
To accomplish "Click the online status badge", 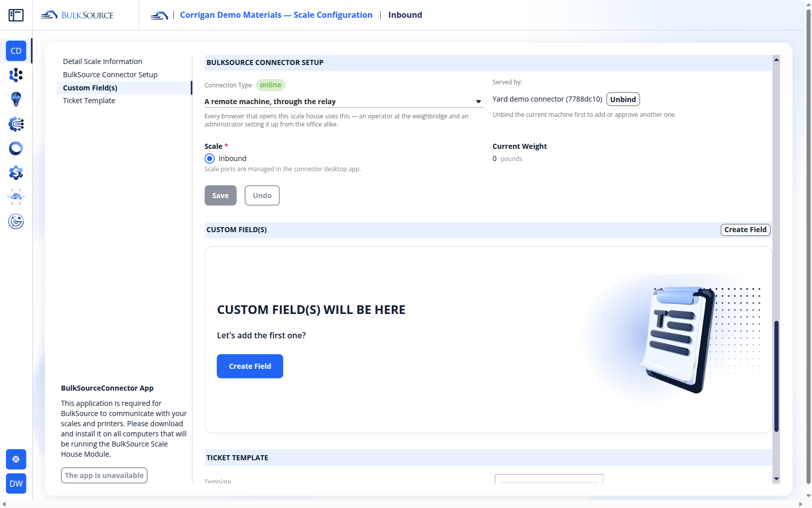I will [270, 85].
